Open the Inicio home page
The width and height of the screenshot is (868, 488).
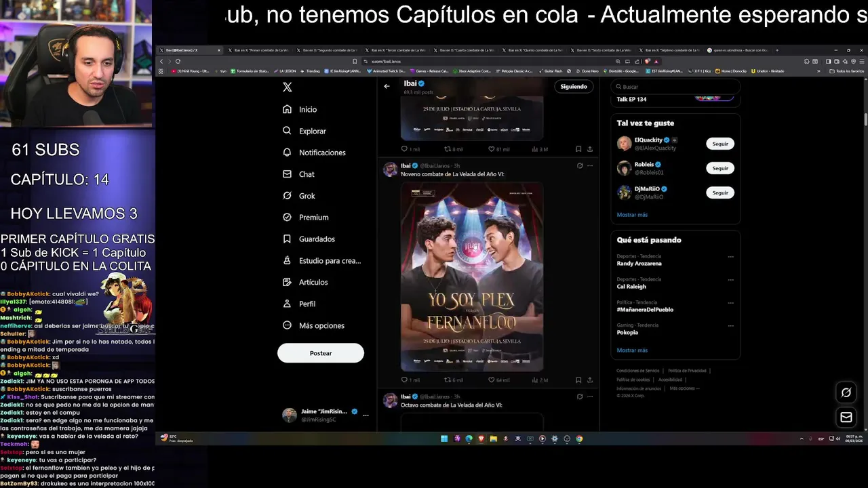coord(300,109)
